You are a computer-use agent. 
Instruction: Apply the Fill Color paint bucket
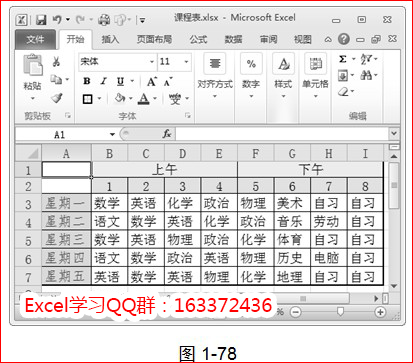click(x=119, y=98)
